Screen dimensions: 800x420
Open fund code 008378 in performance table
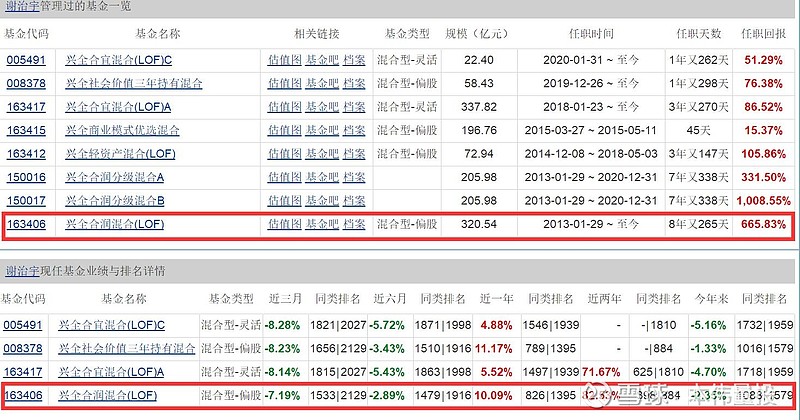(23, 349)
